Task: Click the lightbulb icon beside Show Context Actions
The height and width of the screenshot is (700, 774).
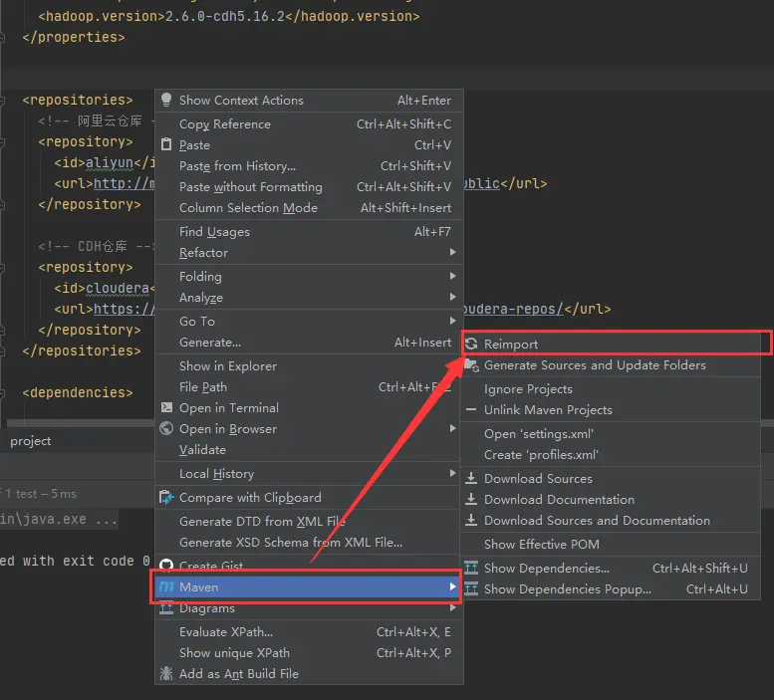Action: (166, 100)
